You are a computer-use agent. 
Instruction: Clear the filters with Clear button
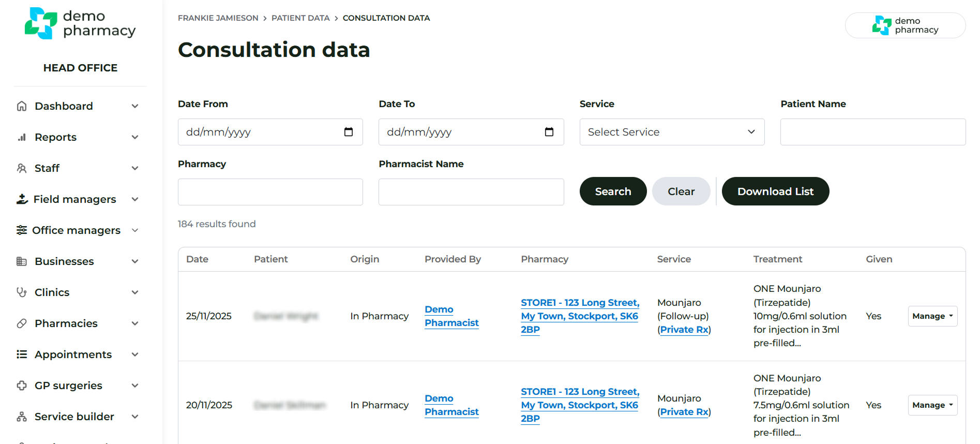pos(681,191)
